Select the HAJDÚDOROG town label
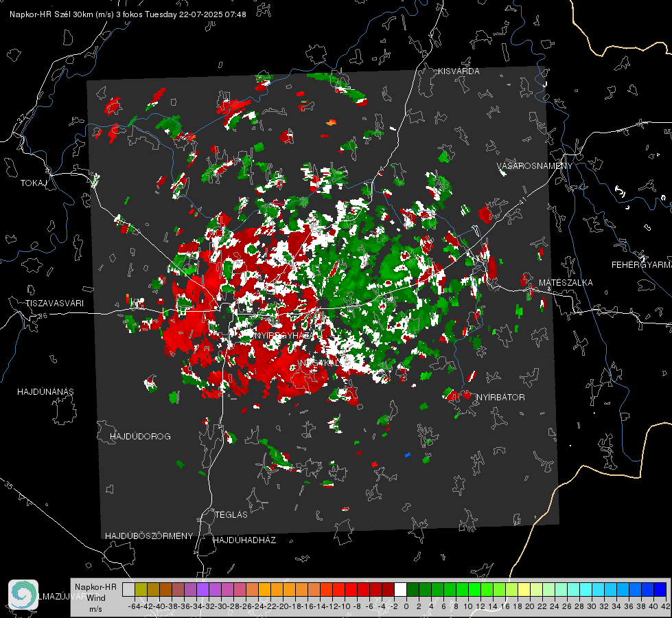This screenshot has width=672, height=618. 140,437
